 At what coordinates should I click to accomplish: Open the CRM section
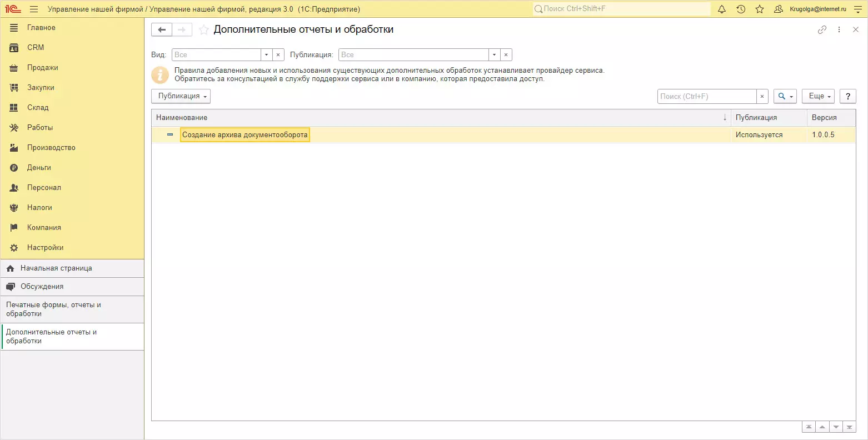tap(72, 48)
